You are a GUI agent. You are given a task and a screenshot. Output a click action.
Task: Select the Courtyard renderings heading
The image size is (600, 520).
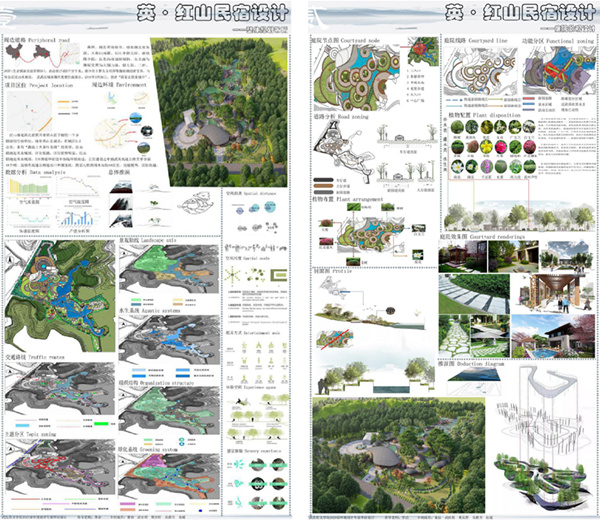point(482,236)
